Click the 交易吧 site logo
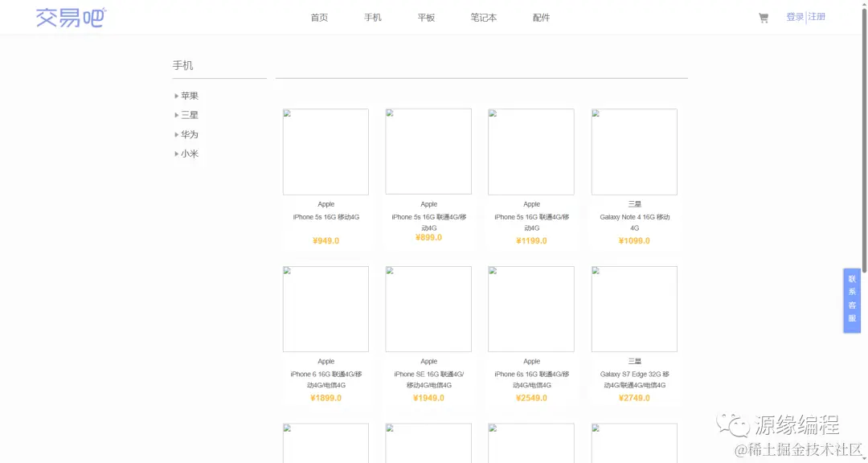 tap(71, 17)
